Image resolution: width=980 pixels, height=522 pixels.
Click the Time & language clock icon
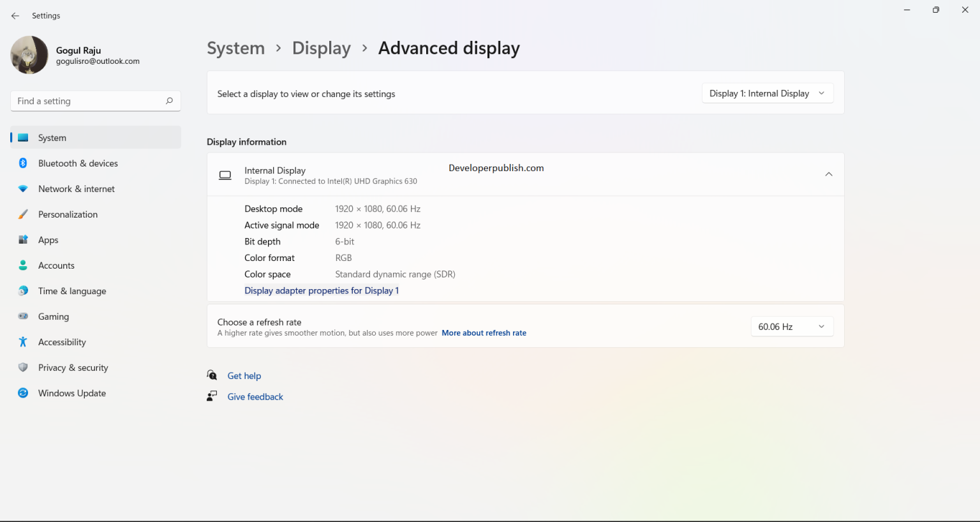click(x=23, y=291)
